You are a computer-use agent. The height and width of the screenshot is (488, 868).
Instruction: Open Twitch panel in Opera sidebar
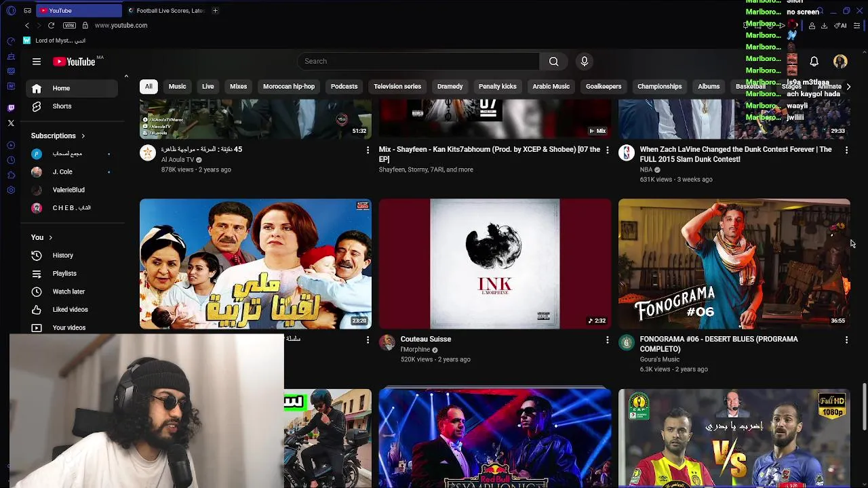coord(11,108)
